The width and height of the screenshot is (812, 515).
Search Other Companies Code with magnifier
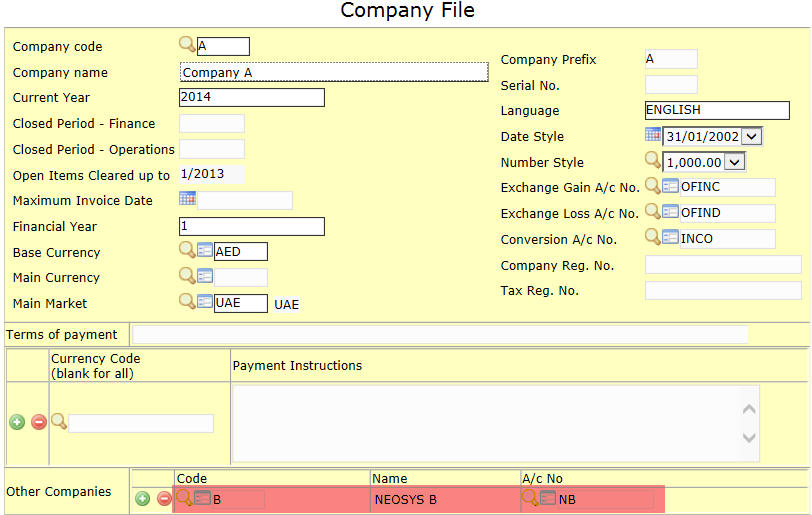point(184,498)
